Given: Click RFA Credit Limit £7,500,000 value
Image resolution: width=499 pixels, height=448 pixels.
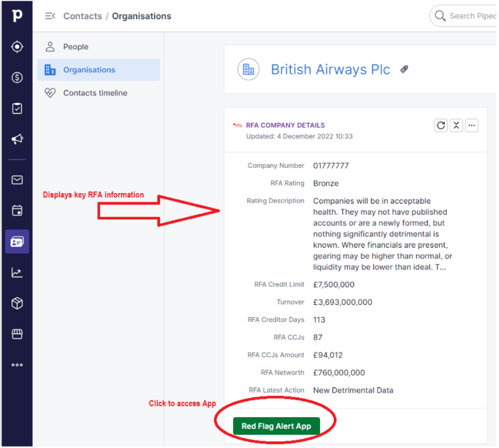Looking at the screenshot, I should [x=334, y=285].
